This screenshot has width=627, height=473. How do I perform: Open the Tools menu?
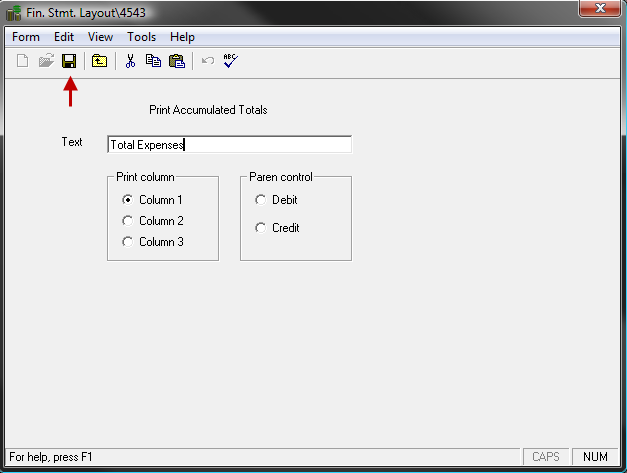[x=141, y=37]
